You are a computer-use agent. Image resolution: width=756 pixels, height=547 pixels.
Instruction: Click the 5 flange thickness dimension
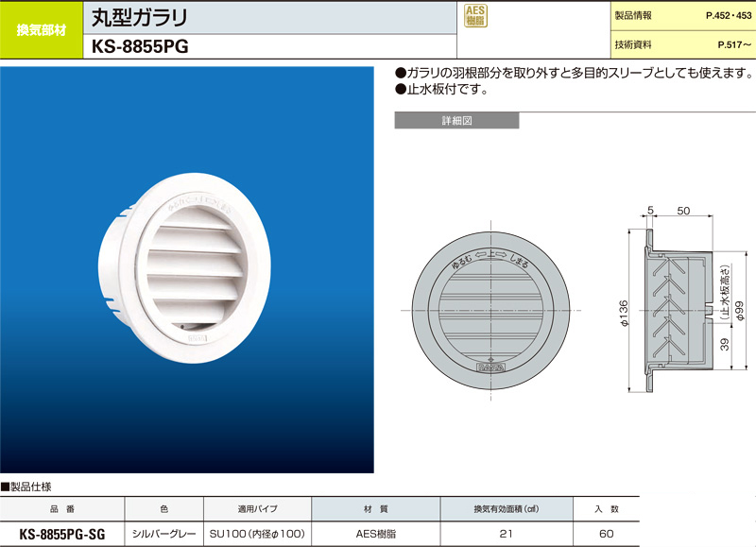click(x=650, y=210)
